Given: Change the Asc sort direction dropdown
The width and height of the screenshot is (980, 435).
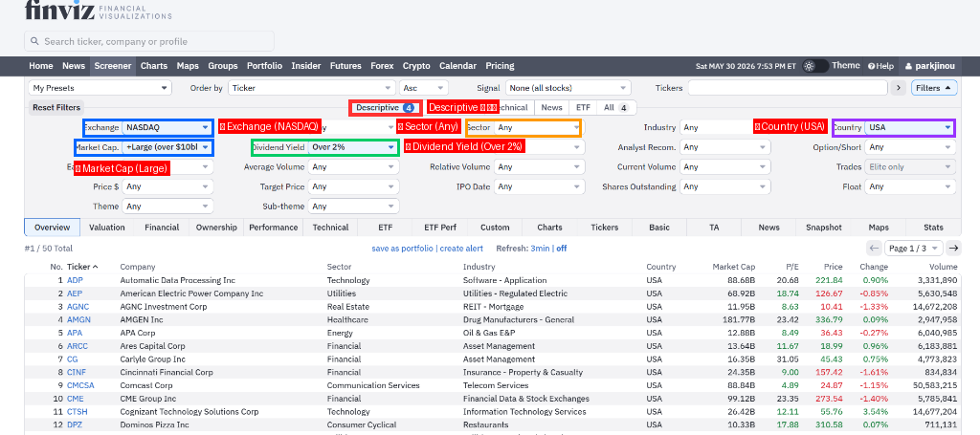Looking at the screenshot, I should (424, 88).
